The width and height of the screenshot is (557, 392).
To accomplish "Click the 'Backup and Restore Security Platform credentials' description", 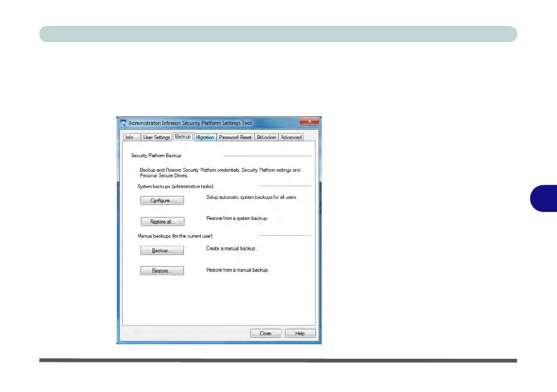I will click(220, 173).
